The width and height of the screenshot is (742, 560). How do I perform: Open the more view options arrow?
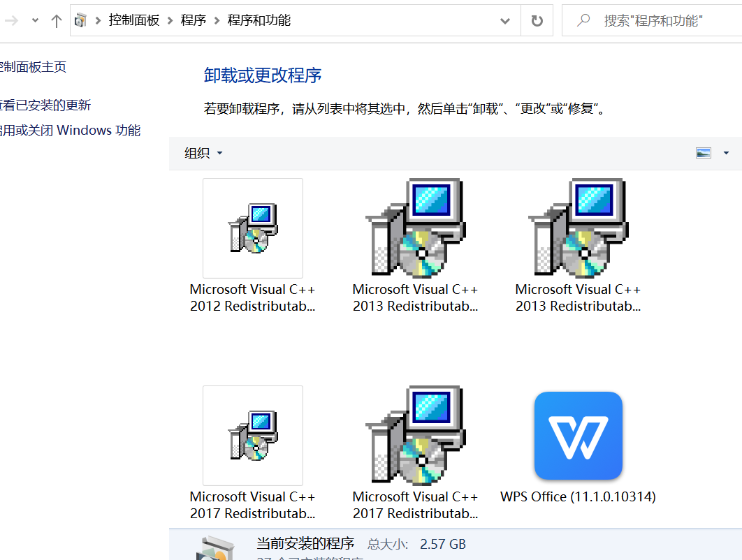[x=726, y=153]
